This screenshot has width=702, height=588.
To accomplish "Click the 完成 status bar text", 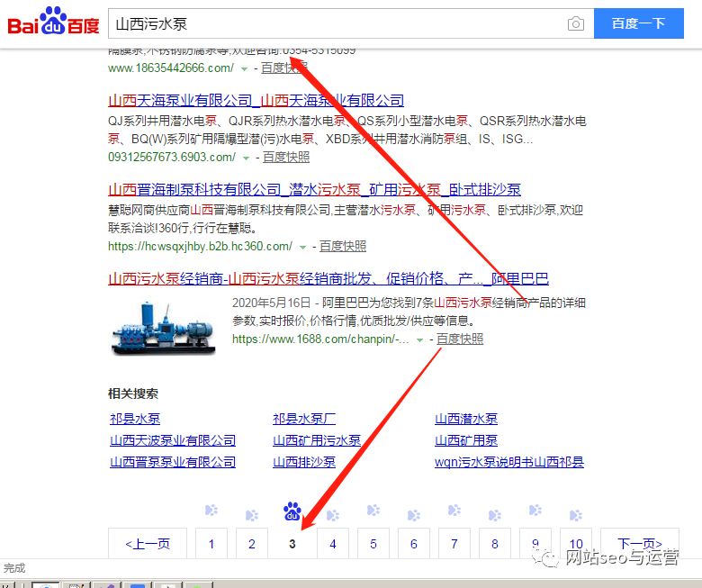I will (x=14, y=568).
